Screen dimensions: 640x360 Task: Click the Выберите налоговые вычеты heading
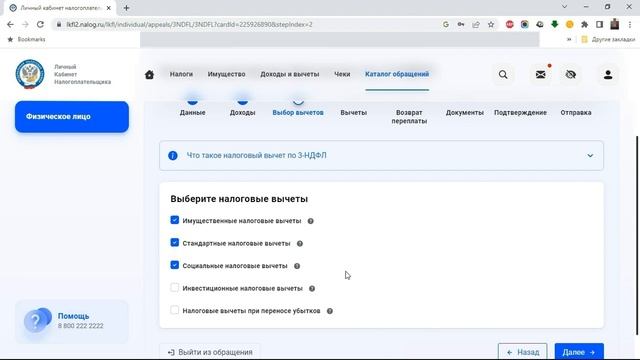[x=239, y=199]
